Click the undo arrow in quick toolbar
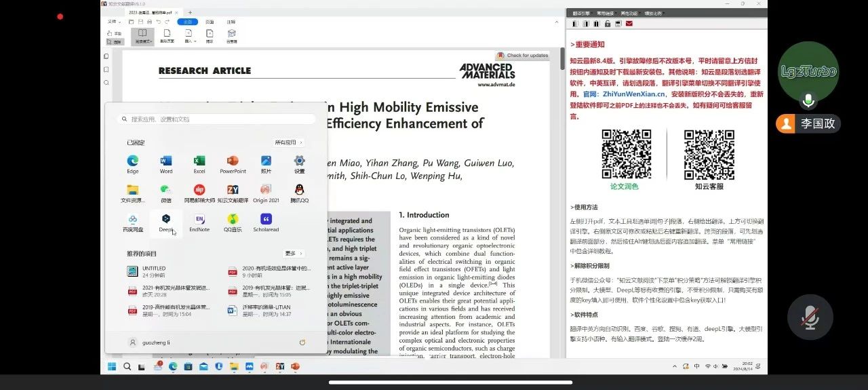The image size is (868, 390). 158,22
